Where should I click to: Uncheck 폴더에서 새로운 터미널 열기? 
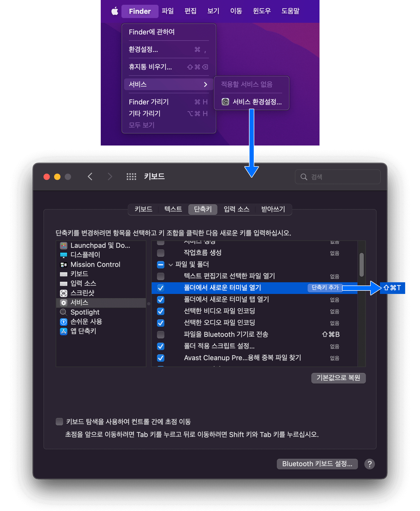point(161,288)
